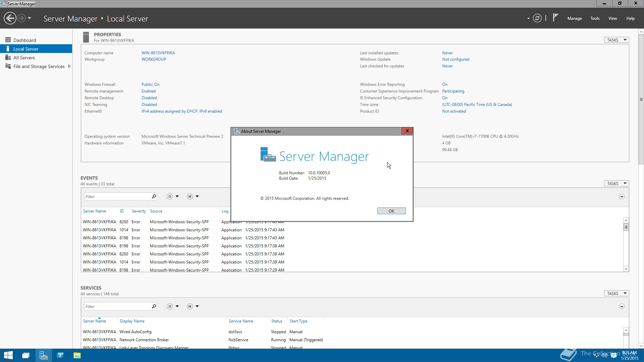Click Windows Error Reporting On link
This screenshot has width=644, height=362.
pos(444,84)
